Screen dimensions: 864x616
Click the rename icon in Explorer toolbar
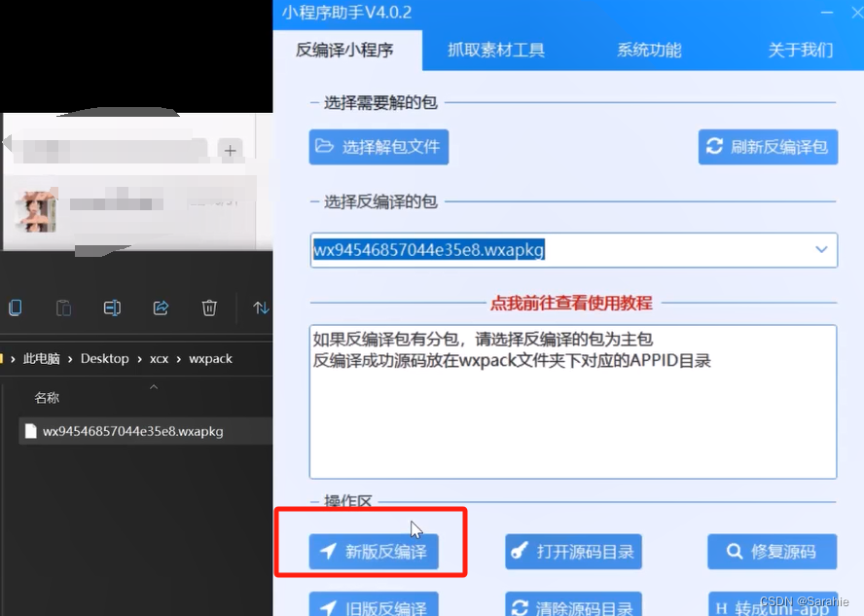pyautogui.click(x=112, y=308)
